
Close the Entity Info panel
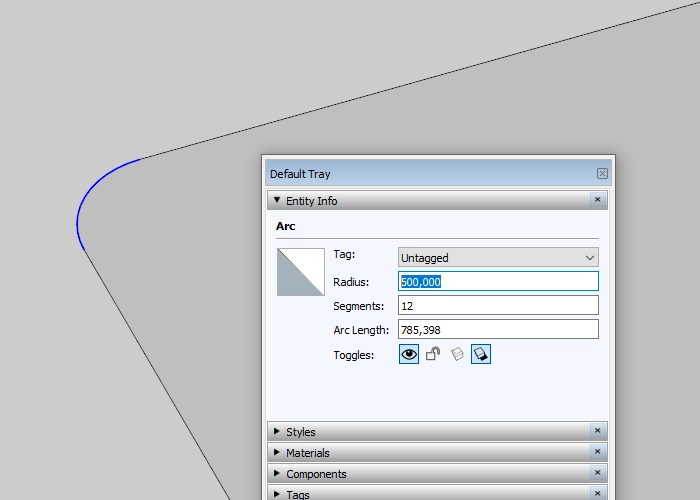click(x=597, y=200)
